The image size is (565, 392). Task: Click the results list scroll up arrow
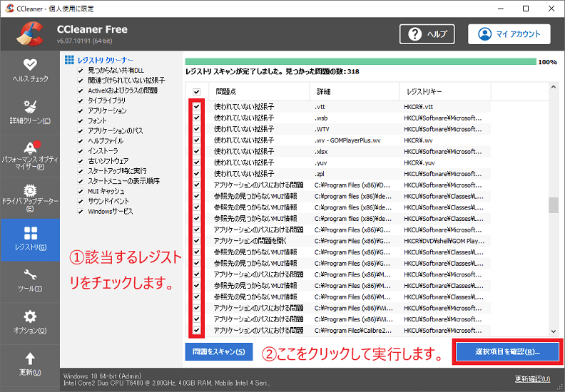(554, 88)
